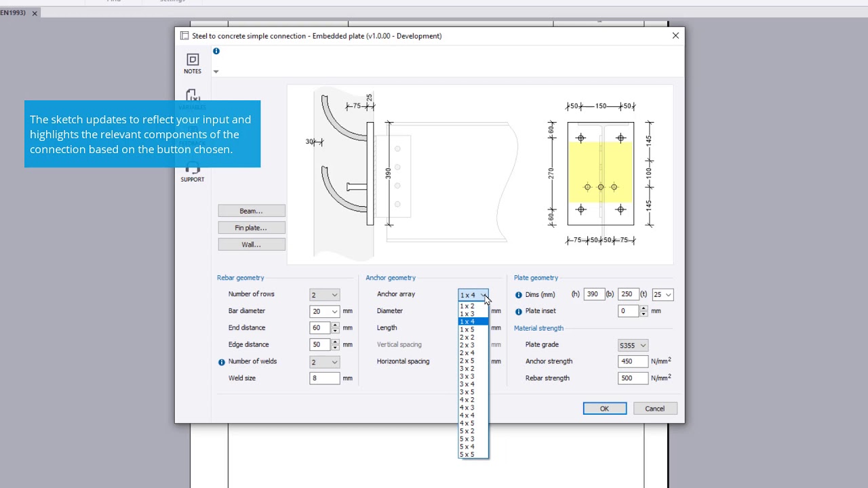This screenshot has width=868, height=488.
Task: Select 3 x 4 in anchor array list
Action: click(x=473, y=384)
